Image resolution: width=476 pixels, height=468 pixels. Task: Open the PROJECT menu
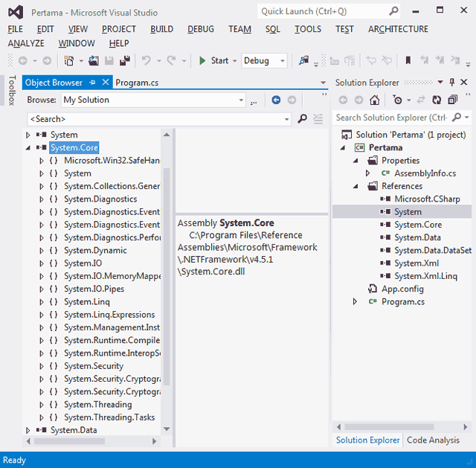pos(119,29)
